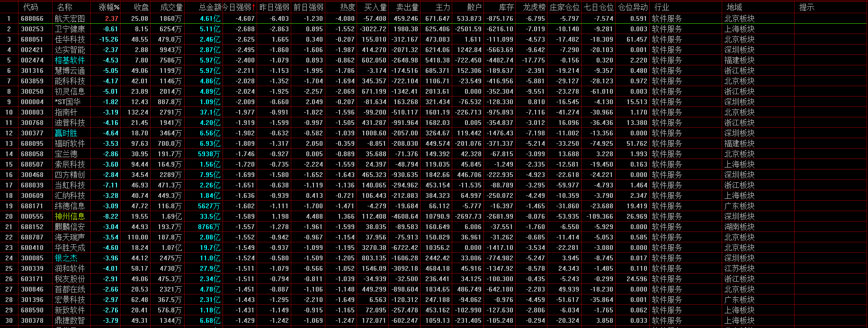
Task: Select yellow stock name 神州信息
Action: point(70,216)
